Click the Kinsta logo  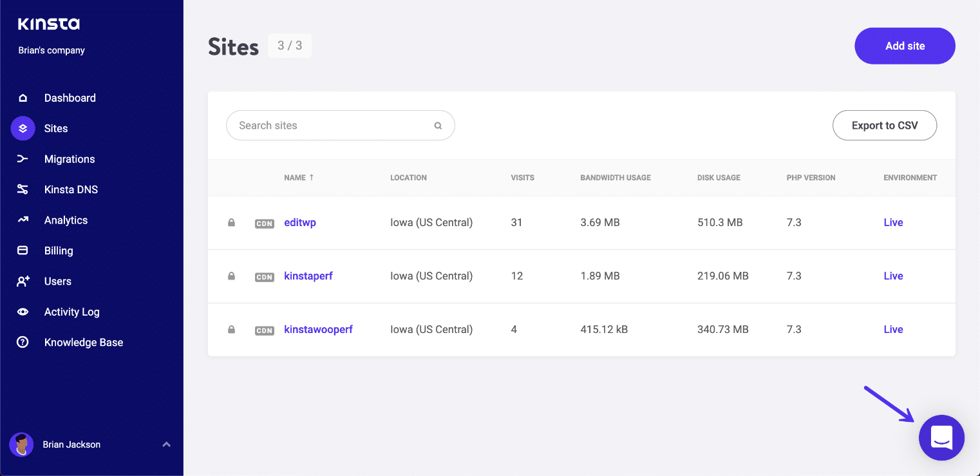click(x=49, y=24)
